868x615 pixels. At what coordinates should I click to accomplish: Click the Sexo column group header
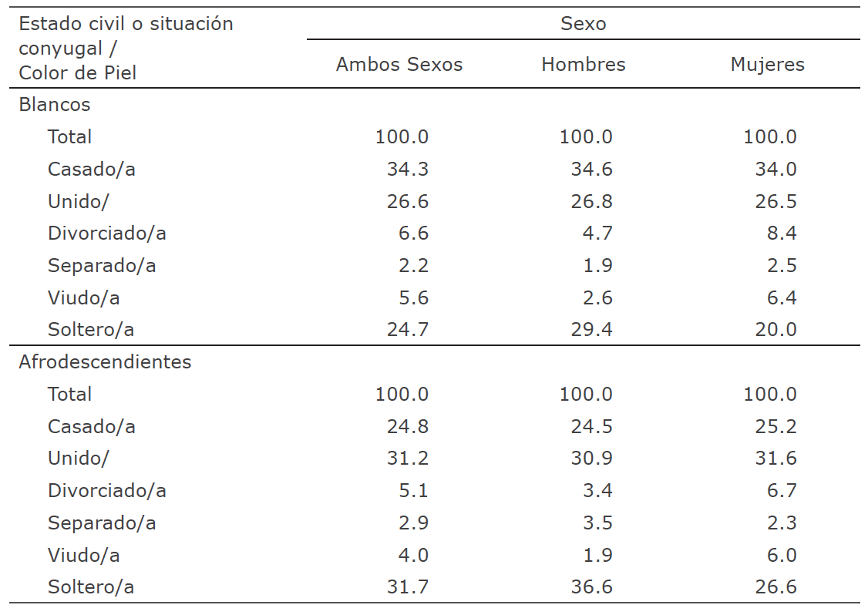(583, 24)
